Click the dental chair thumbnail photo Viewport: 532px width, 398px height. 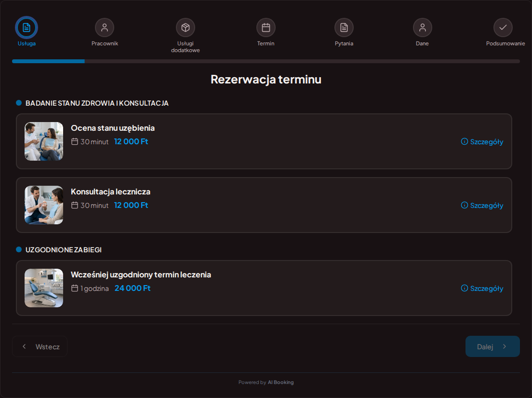(44, 288)
